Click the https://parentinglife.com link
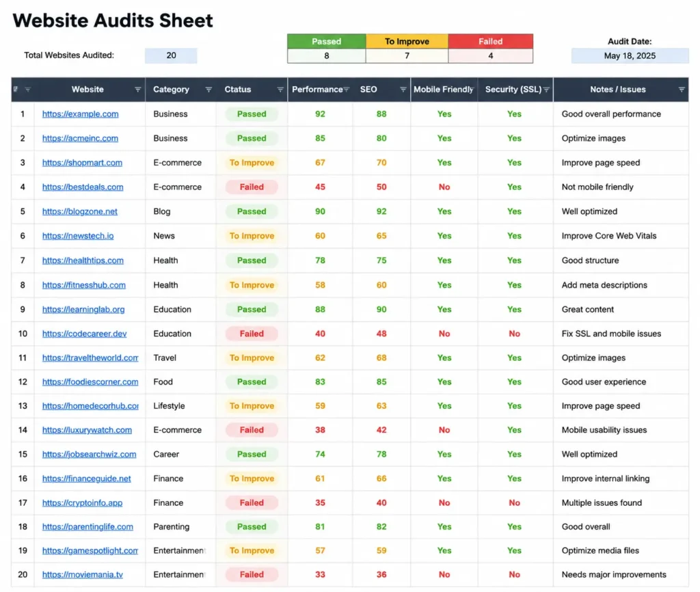 point(87,527)
